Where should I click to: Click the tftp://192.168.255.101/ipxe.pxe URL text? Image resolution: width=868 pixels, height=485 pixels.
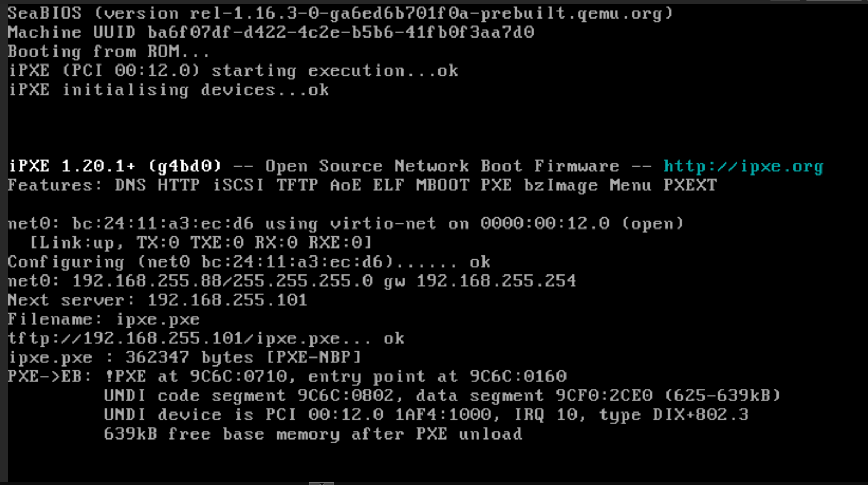point(173,338)
